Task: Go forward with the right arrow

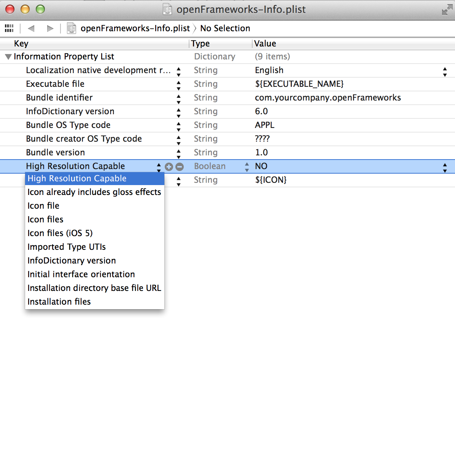Action: click(50, 28)
